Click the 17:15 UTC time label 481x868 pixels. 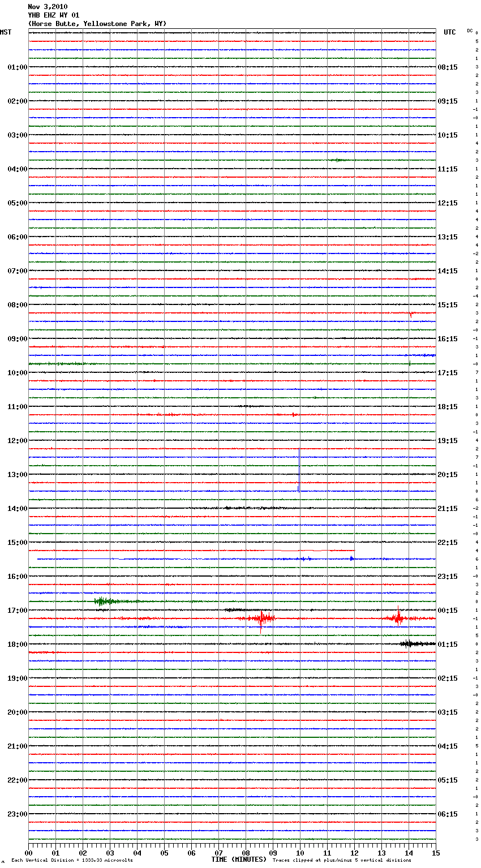click(448, 373)
